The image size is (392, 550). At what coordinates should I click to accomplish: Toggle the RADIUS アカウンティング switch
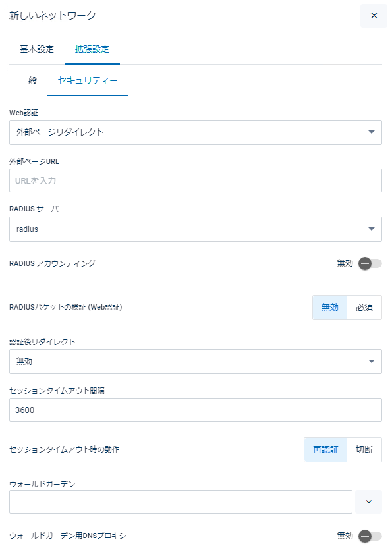click(370, 263)
